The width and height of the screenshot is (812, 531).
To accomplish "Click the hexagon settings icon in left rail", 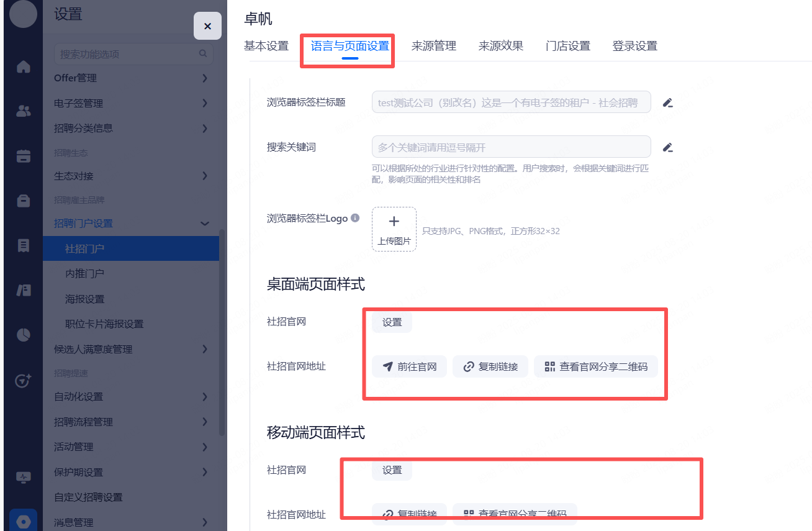I will [x=24, y=521].
